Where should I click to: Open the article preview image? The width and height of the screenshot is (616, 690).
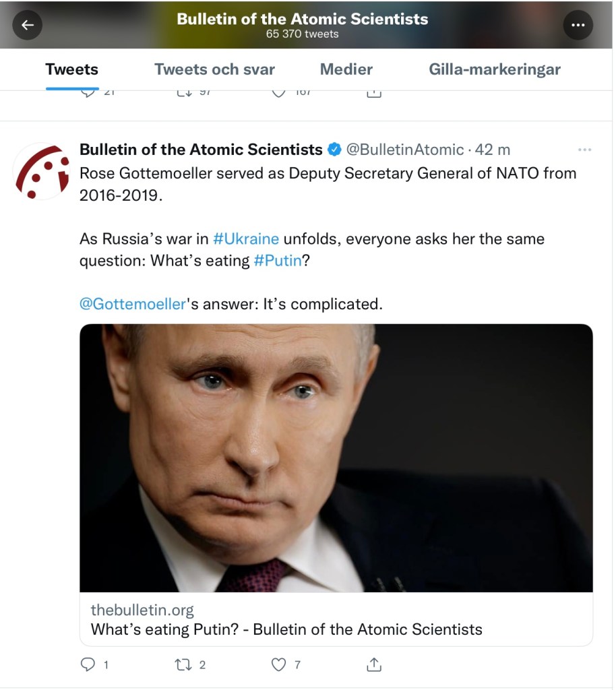(x=336, y=458)
